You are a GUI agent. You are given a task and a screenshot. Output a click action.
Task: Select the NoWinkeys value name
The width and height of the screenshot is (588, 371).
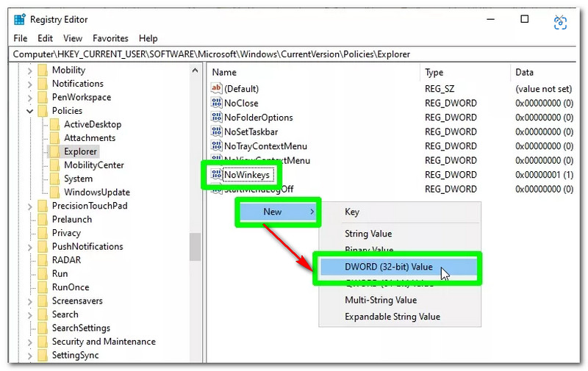point(247,175)
